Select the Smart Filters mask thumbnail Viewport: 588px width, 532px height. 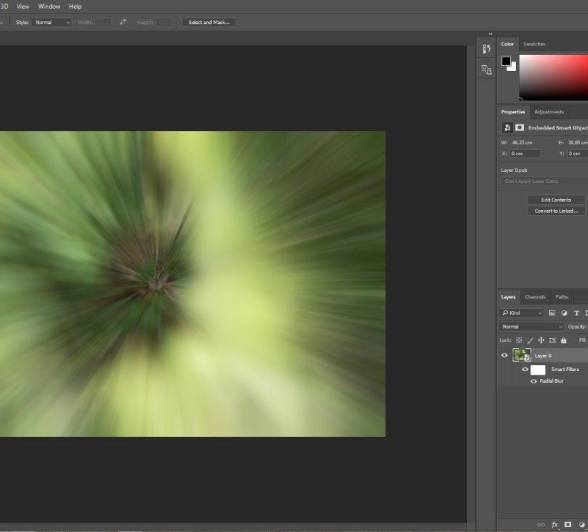tap(538, 370)
